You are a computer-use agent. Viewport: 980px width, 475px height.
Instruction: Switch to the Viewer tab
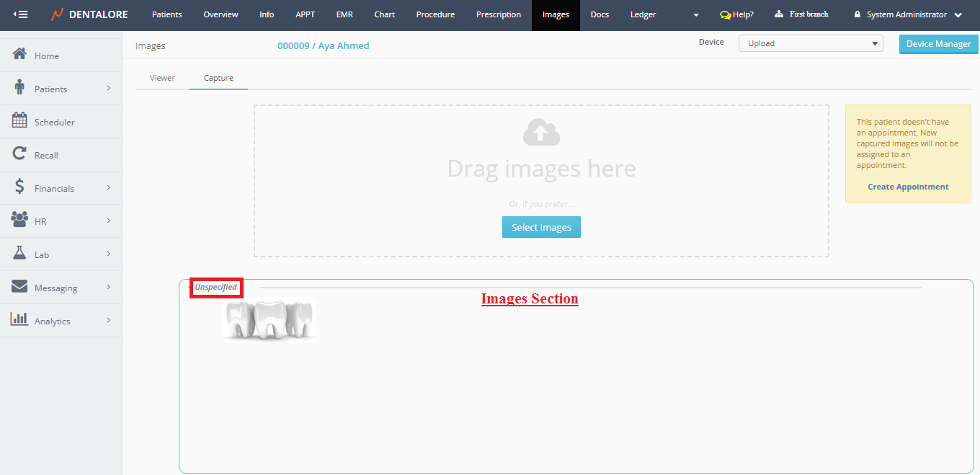(x=162, y=78)
